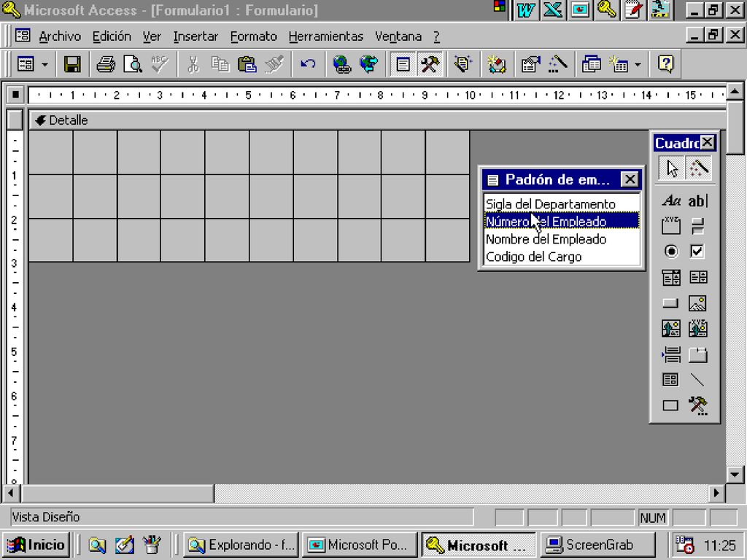Switch to the Explorando taskbar window
This screenshot has height=560, width=747.
point(241,545)
